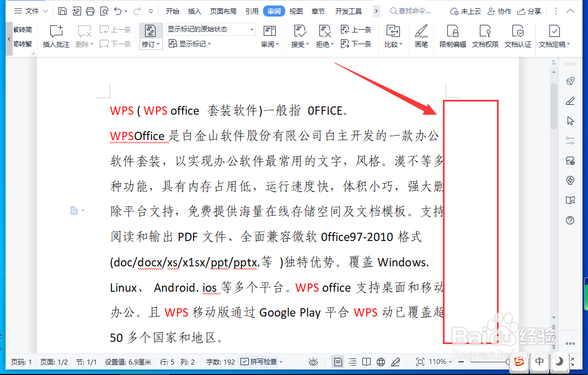This screenshot has height=375, width=588.
Task: Click the 页面: 1/2 status entry
Action: point(54,362)
